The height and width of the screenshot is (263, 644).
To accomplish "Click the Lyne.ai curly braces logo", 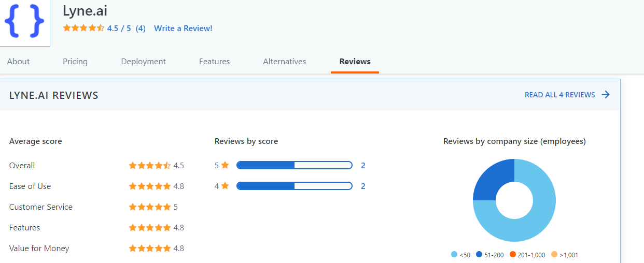I will click(24, 21).
